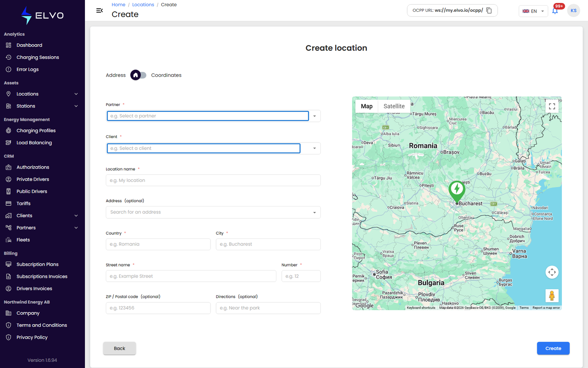The width and height of the screenshot is (588, 368).
Task: Toggle Address/Coordinates switch
Action: [138, 75]
